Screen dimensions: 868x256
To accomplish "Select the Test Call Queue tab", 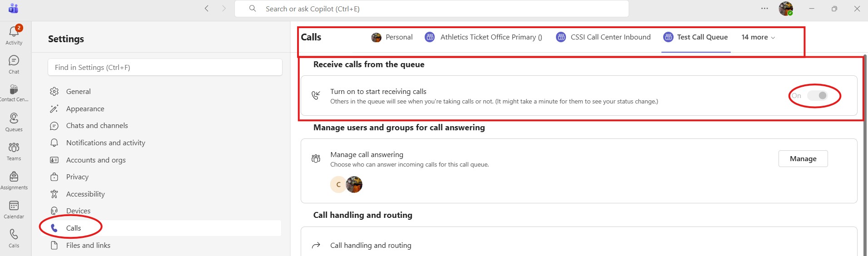I will (x=696, y=37).
